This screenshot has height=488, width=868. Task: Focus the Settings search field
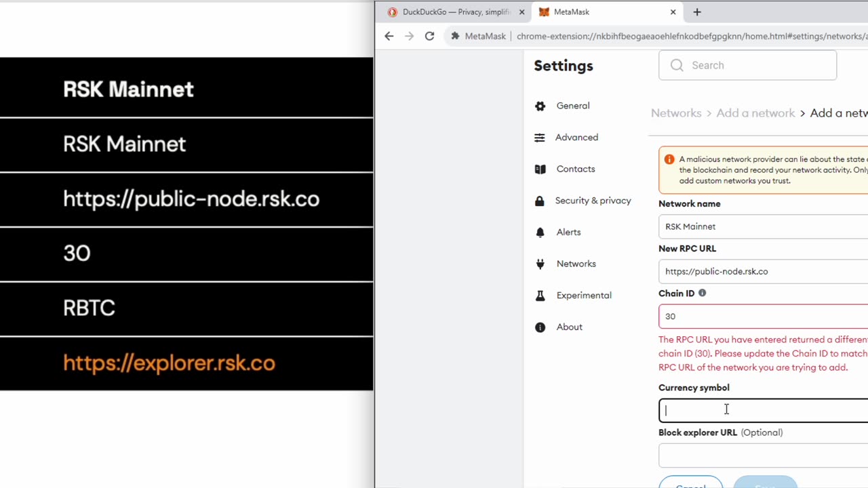(x=747, y=65)
